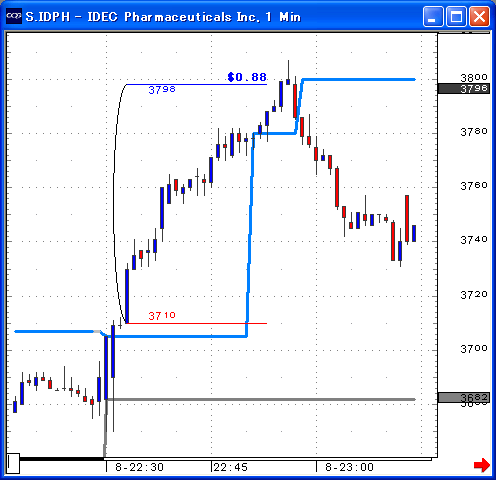Click the 3760 price axis label
The width and height of the screenshot is (496, 480).
point(474,185)
